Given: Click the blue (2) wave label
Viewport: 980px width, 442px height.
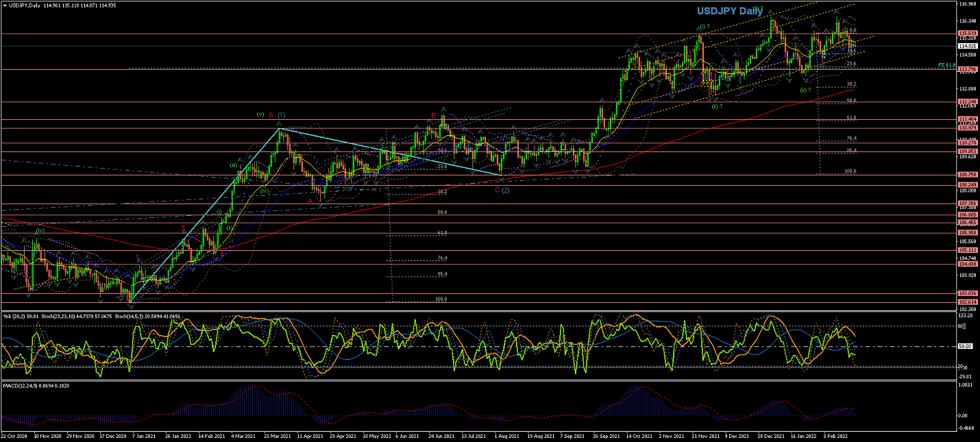Looking at the screenshot, I should coord(505,190).
